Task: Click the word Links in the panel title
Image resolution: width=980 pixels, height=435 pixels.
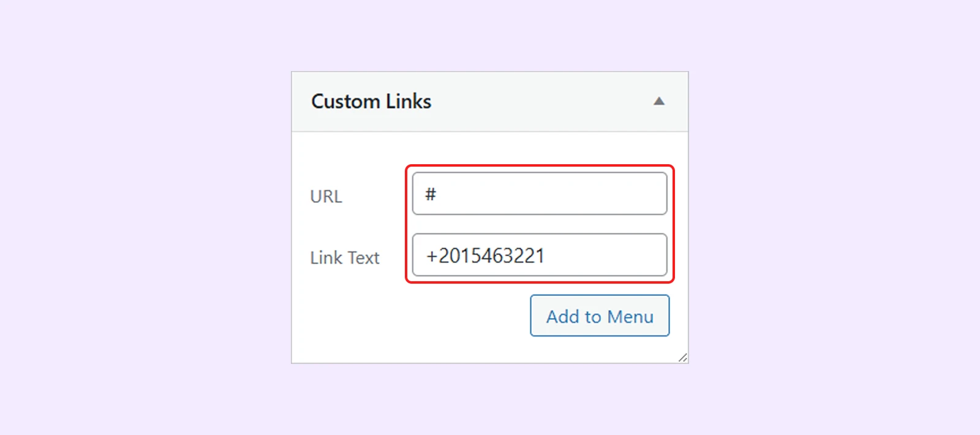Action: coord(409,102)
